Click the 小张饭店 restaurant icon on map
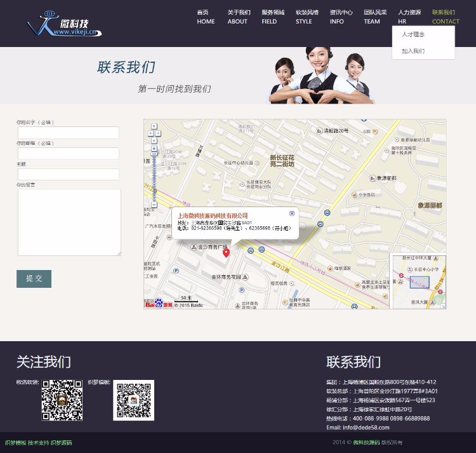This screenshot has height=453, width=476. (354, 195)
